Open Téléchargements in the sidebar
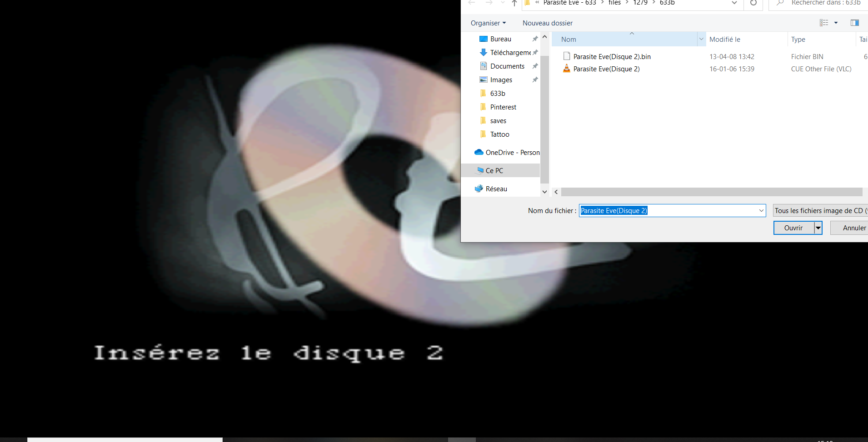The height and width of the screenshot is (442, 868). (x=510, y=53)
